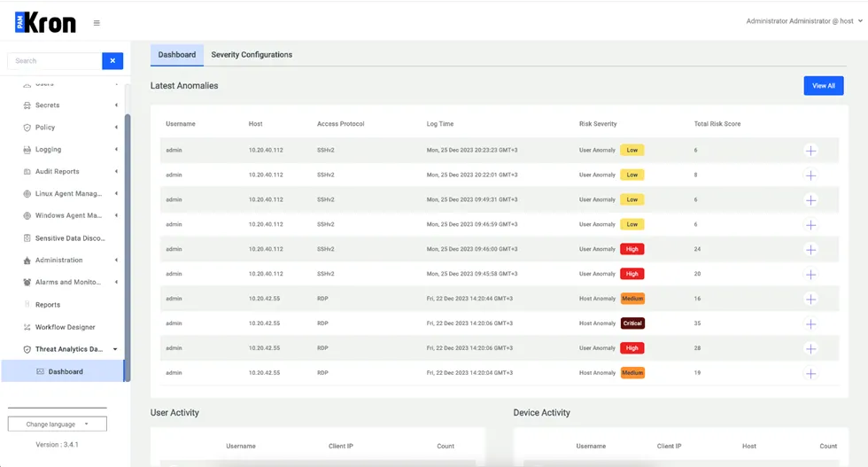Image resolution: width=868 pixels, height=467 pixels.
Task: Click the Sensitive Data Discovery icon
Action: click(x=27, y=238)
